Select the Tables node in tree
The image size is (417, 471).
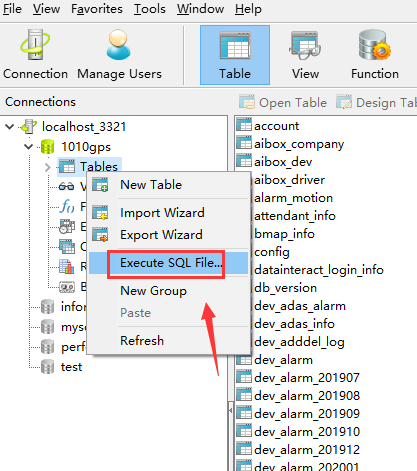99,167
